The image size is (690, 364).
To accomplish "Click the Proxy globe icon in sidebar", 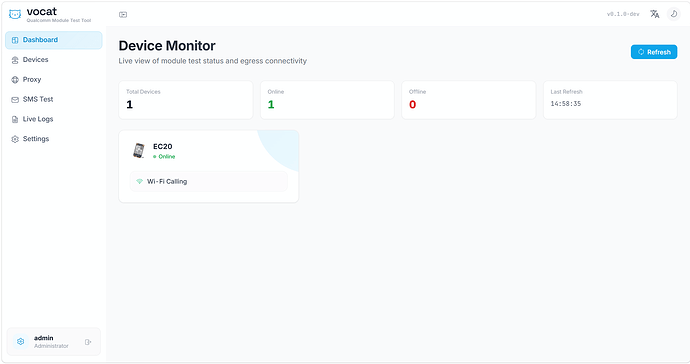I will (15, 80).
